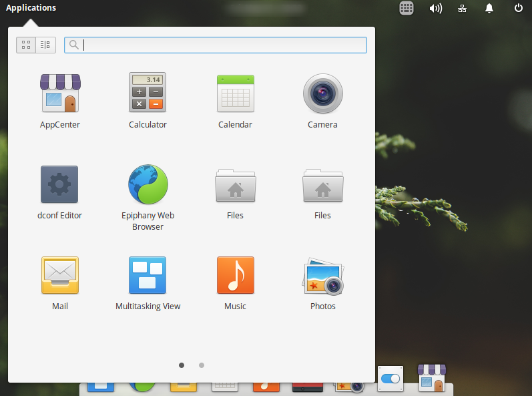Open System Settings switch icon in dock
The height and width of the screenshot is (396, 532).
[390, 379]
